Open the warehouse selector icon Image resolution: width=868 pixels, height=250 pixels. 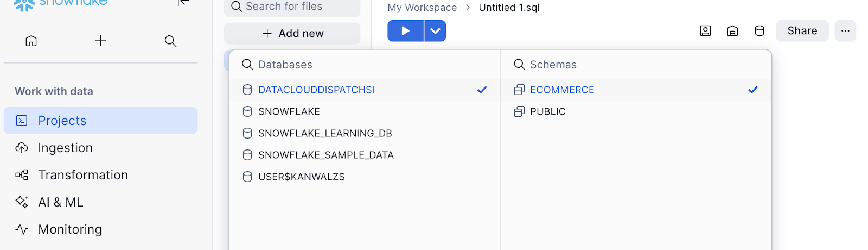click(732, 31)
